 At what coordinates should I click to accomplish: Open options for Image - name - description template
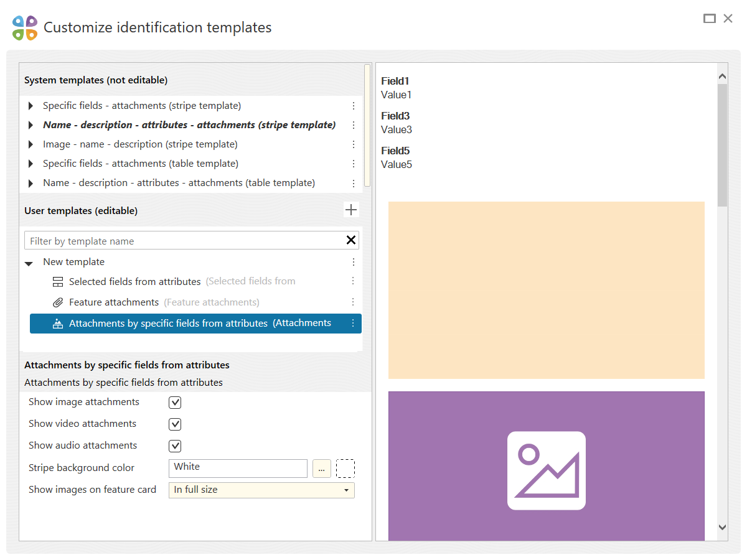click(x=354, y=144)
